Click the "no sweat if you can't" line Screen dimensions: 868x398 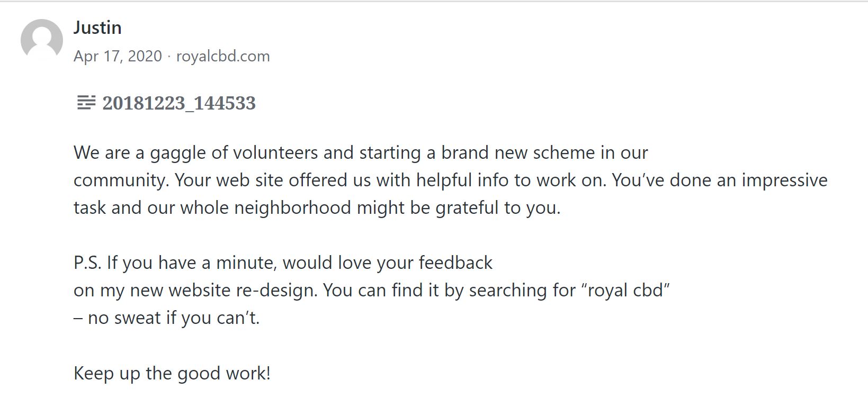tap(167, 318)
